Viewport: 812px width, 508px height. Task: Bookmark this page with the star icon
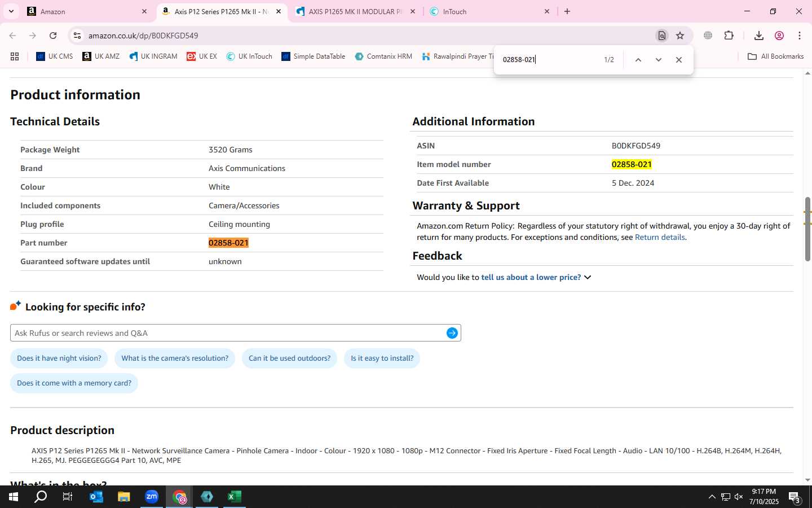680,36
